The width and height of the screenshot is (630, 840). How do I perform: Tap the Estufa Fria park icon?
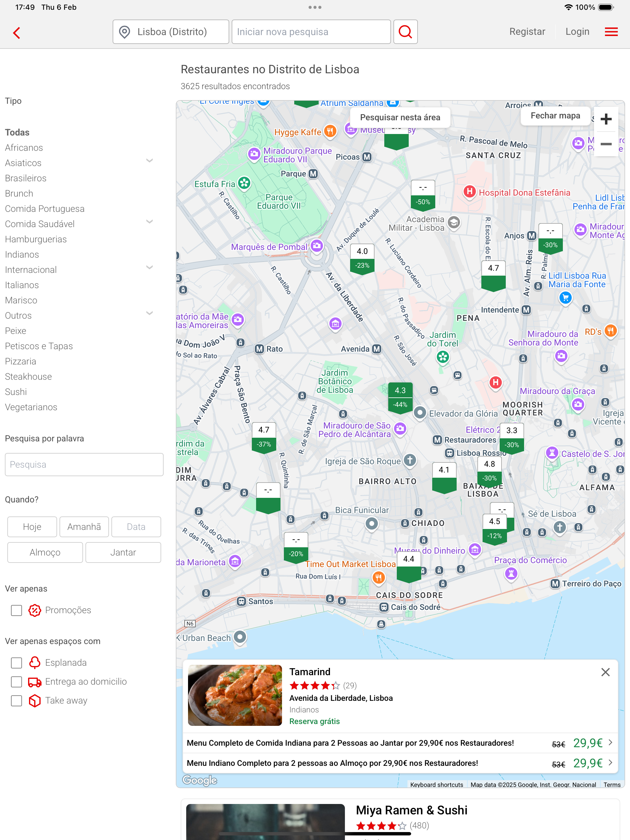pyautogui.click(x=244, y=183)
